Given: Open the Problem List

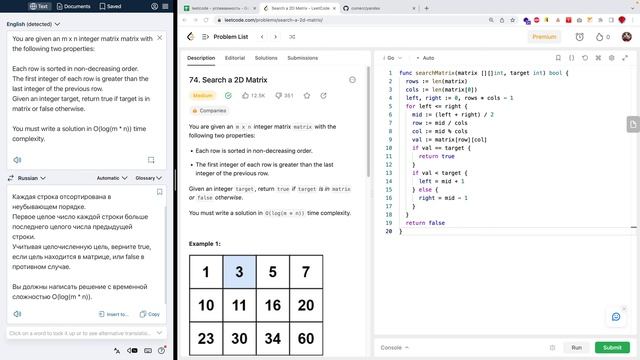Looking at the screenshot, I should tap(225, 37).
